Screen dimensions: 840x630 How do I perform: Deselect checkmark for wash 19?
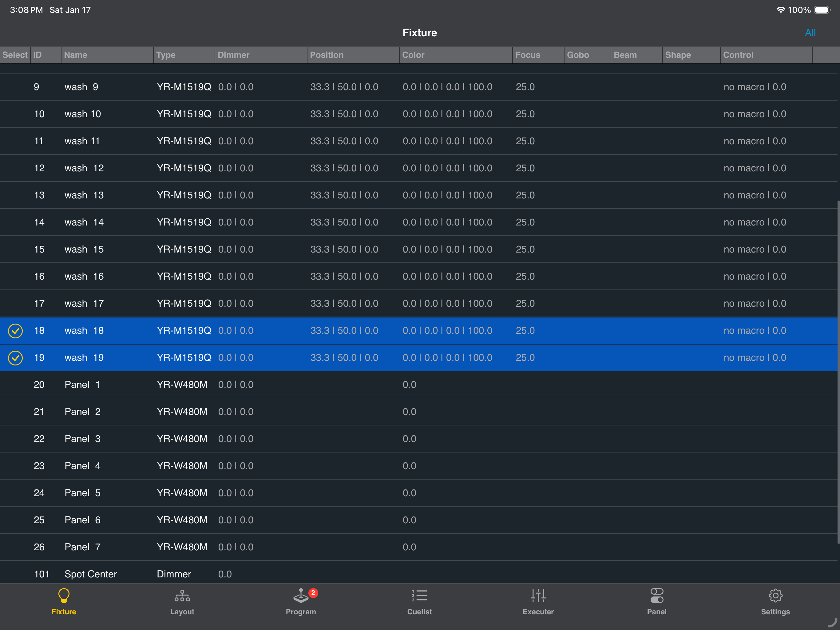(15, 358)
